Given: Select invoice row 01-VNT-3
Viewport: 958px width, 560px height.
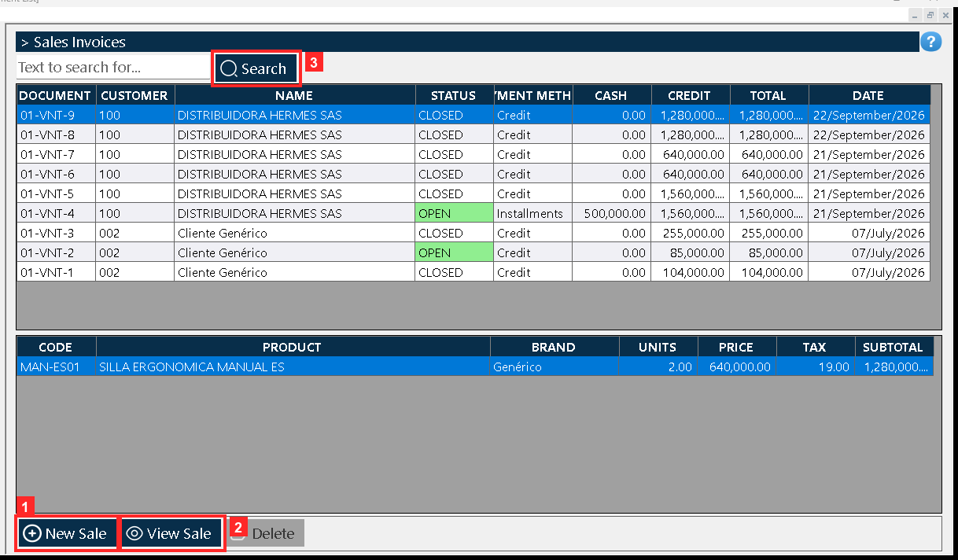Looking at the screenshot, I should click(x=473, y=233).
